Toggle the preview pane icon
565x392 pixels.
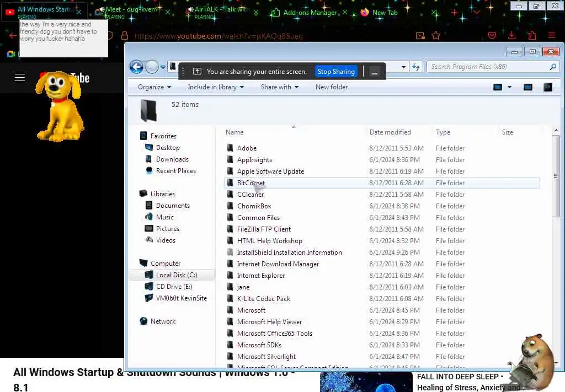(x=528, y=87)
